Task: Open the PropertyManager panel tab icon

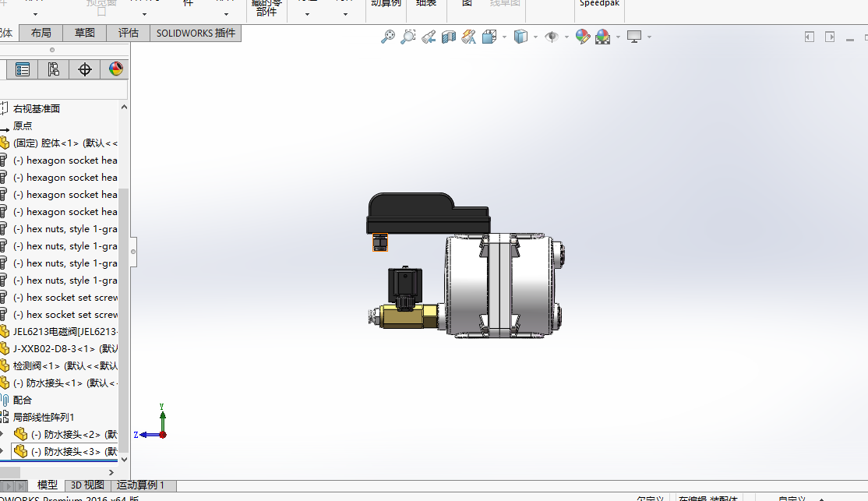Action: [23, 70]
